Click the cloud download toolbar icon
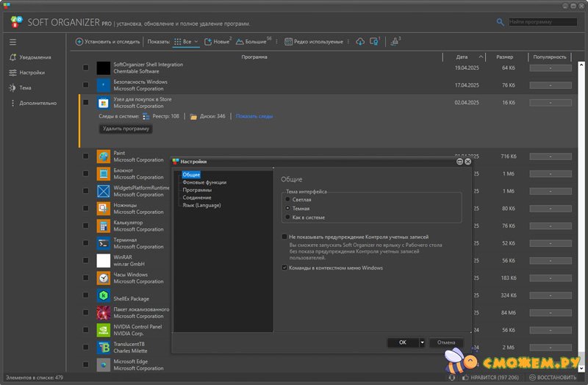The height and width of the screenshot is (385, 588). pos(359,42)
